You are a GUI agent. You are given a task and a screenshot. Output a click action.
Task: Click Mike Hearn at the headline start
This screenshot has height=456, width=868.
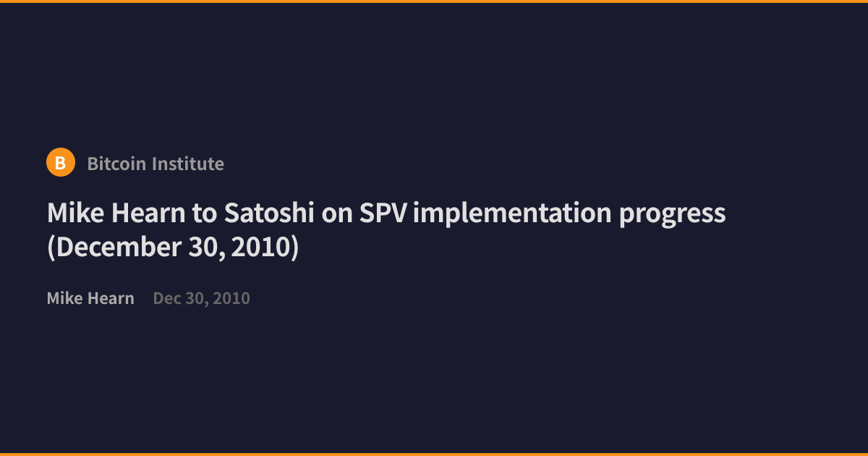tap(116, 214)
